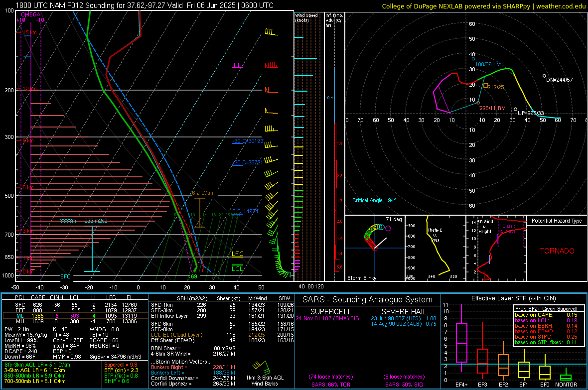
Task: Click the cyan '299 m2s2' label on skew-T
Action: (x=96, y=221)
